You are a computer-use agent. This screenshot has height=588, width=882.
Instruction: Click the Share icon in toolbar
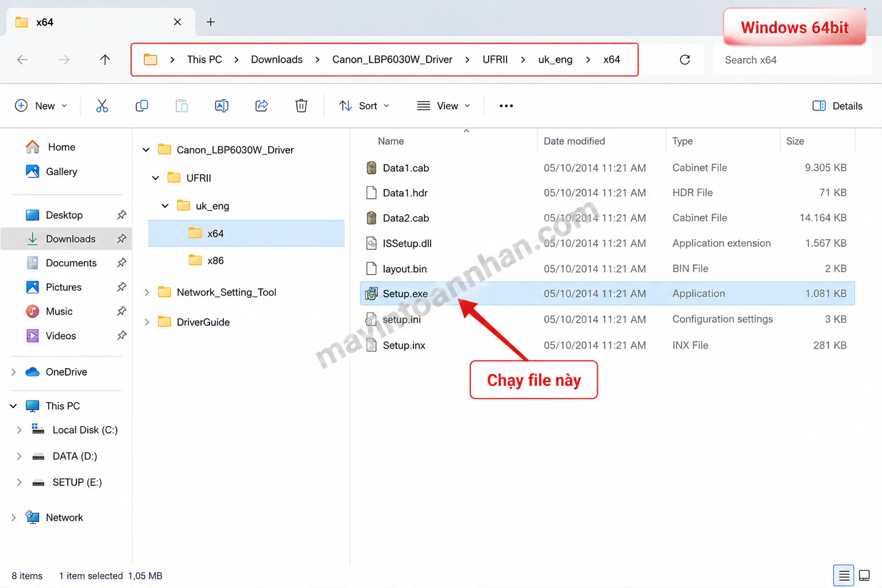pyautogui.click(x=262, y=106)
